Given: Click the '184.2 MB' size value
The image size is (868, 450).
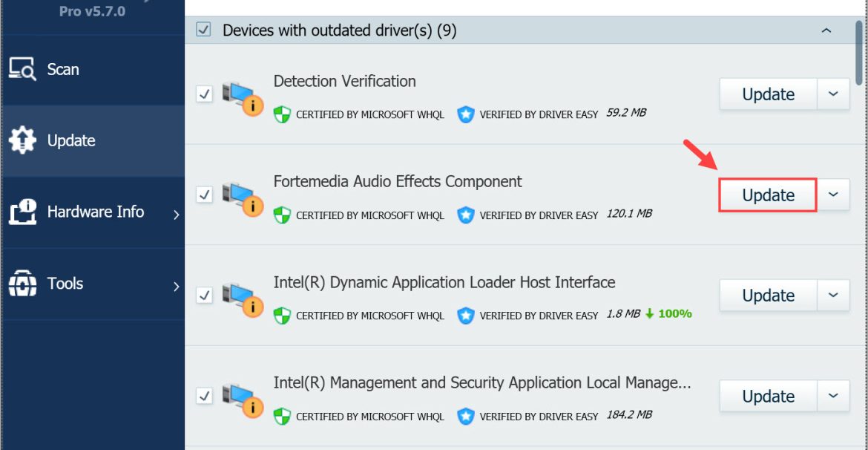Looking at the screenshot, I should (x=629, y=414).
